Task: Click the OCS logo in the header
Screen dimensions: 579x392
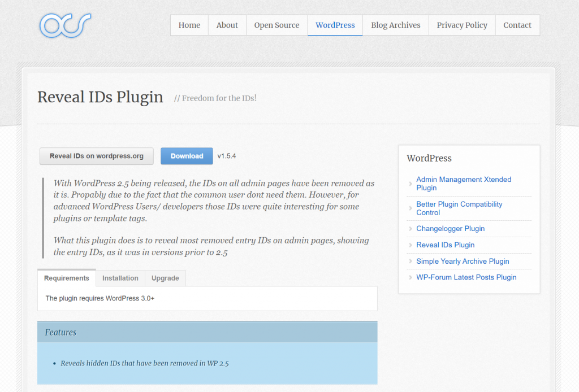Action: point(65,25)
